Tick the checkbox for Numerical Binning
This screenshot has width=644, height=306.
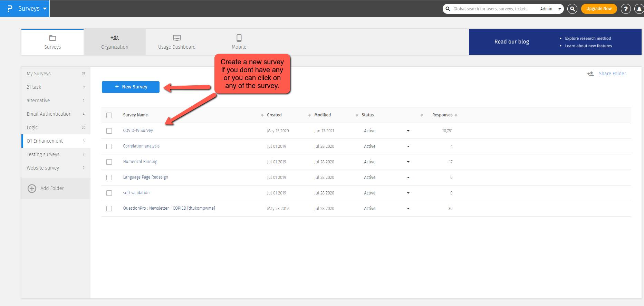[x=109, y=162]
